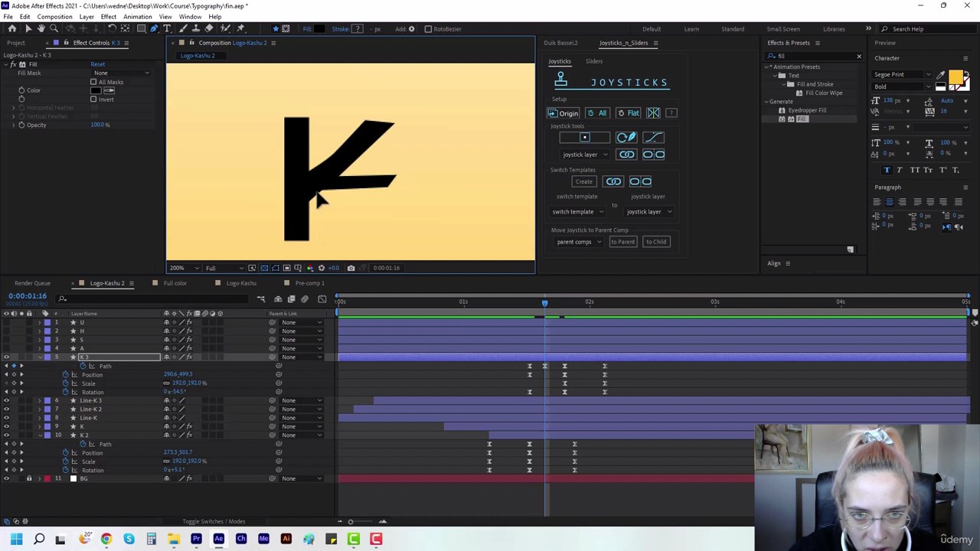This screenshot has width=980, height=551.
Task: Open Chrome from the Windows taskbar
Action: [106, 539]
